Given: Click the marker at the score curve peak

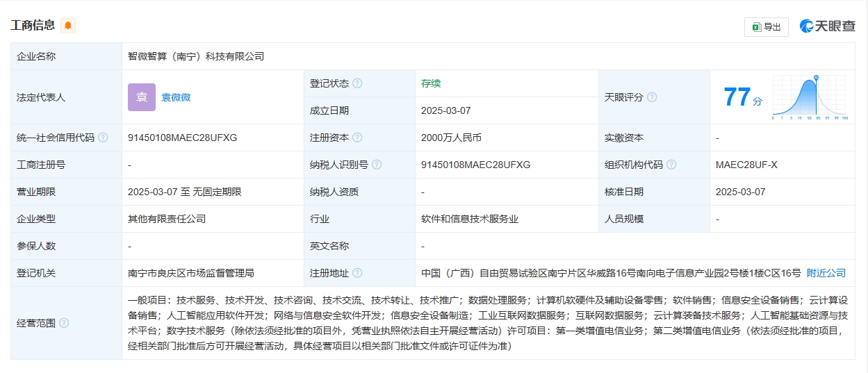Looking at the screenshot, I should click(816, 78).
